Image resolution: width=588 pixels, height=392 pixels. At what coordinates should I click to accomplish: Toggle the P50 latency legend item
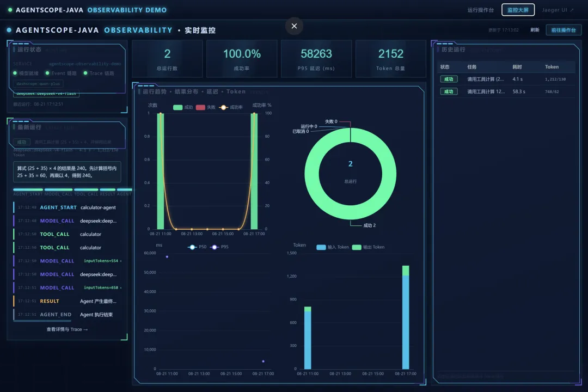197,247
